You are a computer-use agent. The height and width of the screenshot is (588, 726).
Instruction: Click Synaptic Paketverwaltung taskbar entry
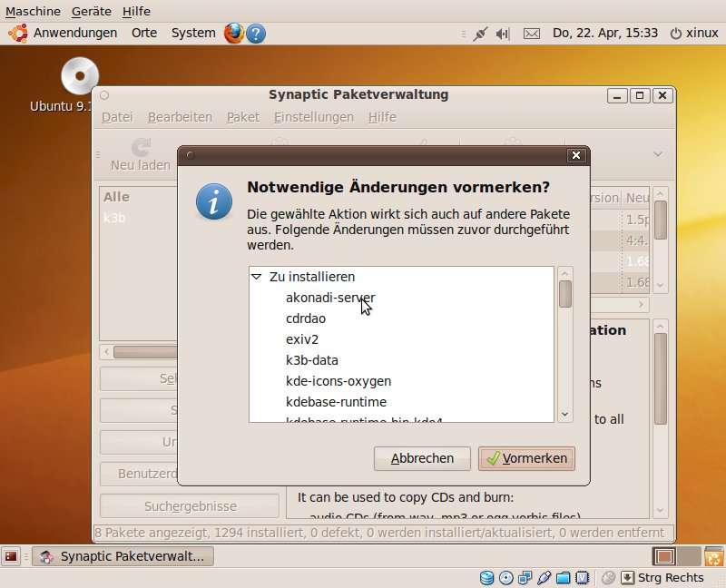[123, 556]
